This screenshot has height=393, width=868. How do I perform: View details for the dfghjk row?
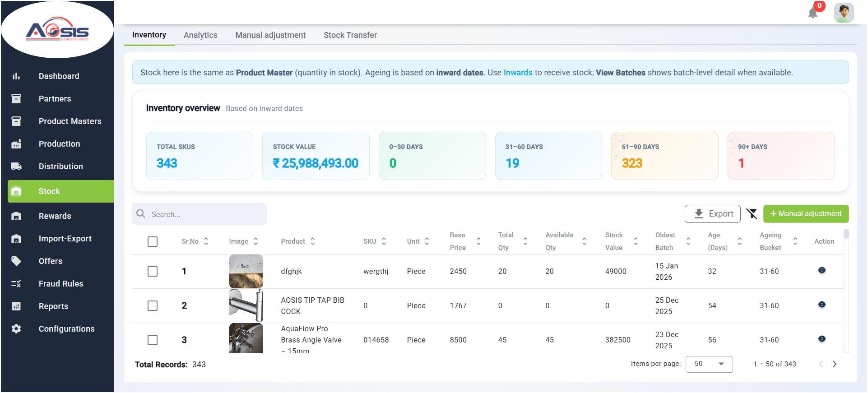click(822, 270)
